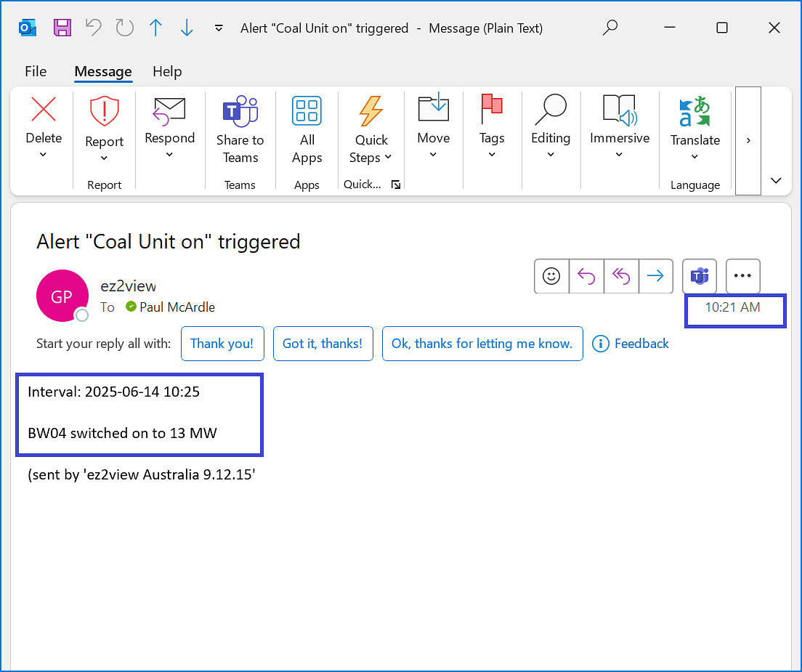Open the Quick Steps dialog launcher
802x672 pixels.
396,185
